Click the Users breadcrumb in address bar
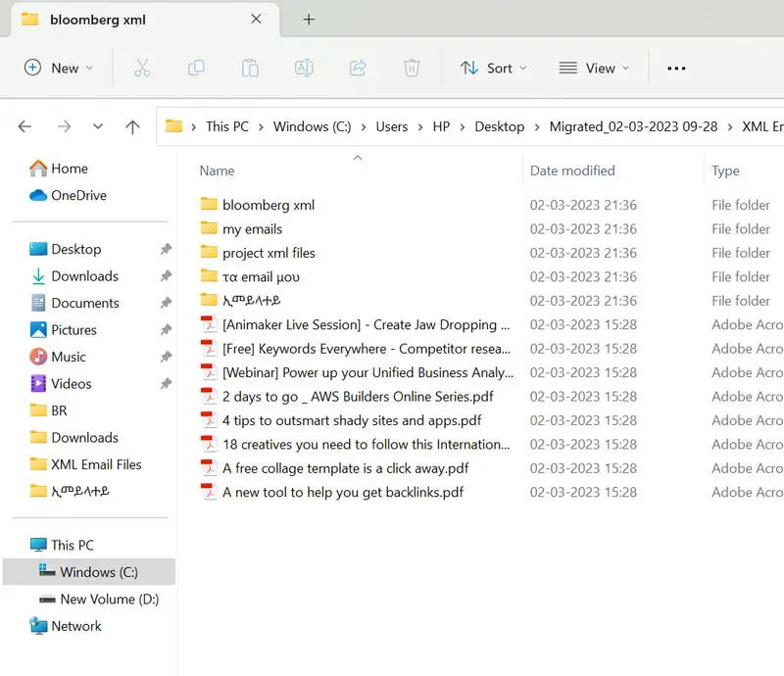 pos(392,126)
